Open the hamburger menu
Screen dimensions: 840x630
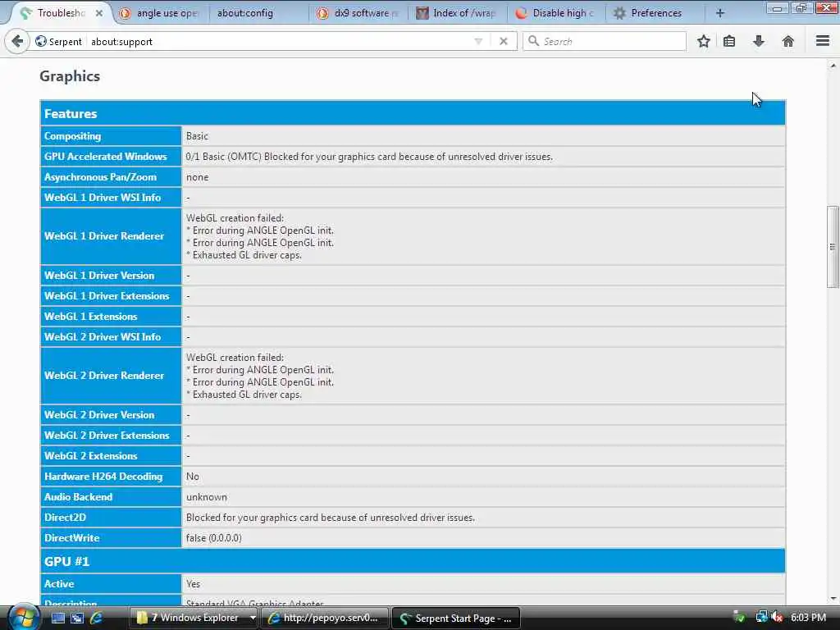[x=823, y=41]
